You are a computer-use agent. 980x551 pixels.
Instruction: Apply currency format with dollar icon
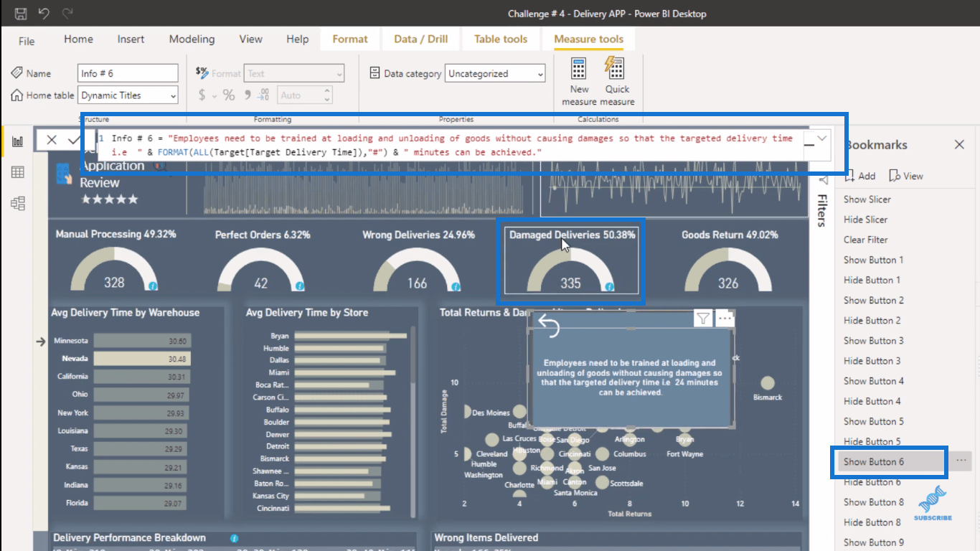(202, 95)
